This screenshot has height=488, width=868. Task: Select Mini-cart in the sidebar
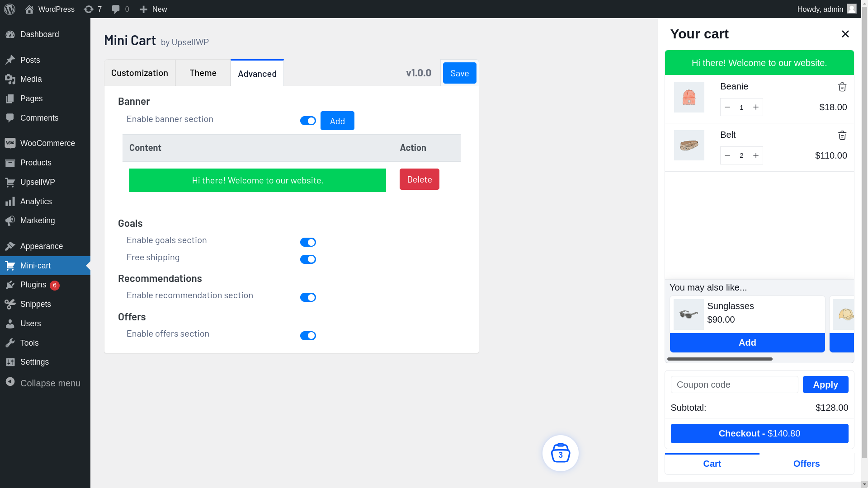tap(45, 266)
